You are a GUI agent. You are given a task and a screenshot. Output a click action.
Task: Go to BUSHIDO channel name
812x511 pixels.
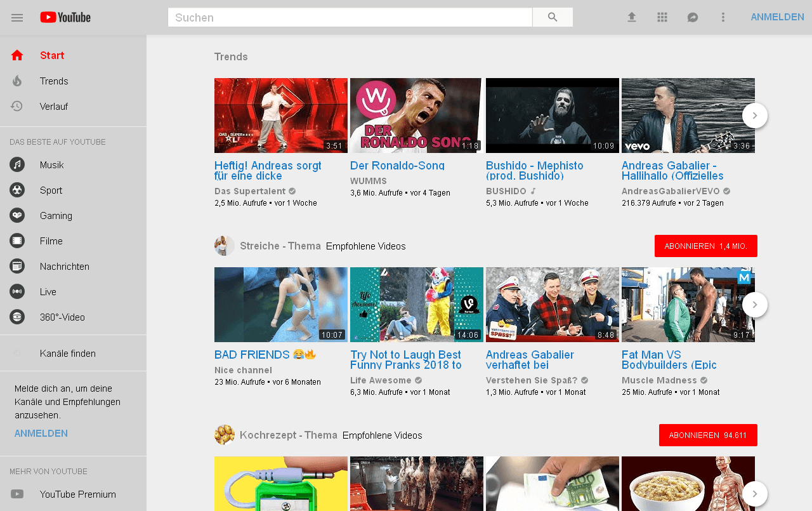[x=506, y=191]
